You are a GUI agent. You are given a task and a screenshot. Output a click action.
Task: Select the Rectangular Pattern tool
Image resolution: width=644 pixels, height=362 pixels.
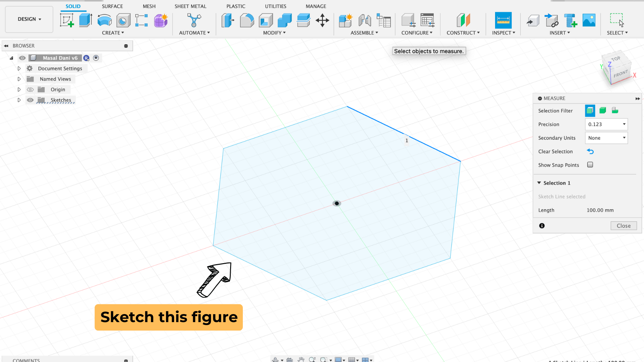point(142,20)
